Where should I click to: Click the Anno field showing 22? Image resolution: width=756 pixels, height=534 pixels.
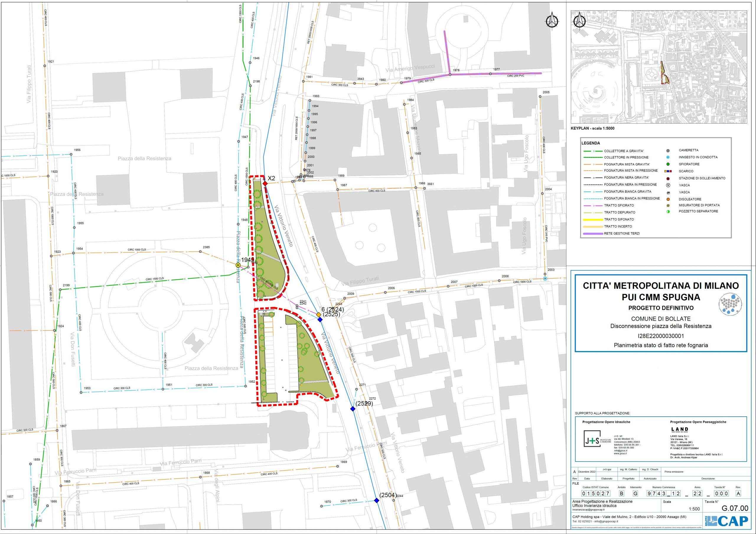697,494
